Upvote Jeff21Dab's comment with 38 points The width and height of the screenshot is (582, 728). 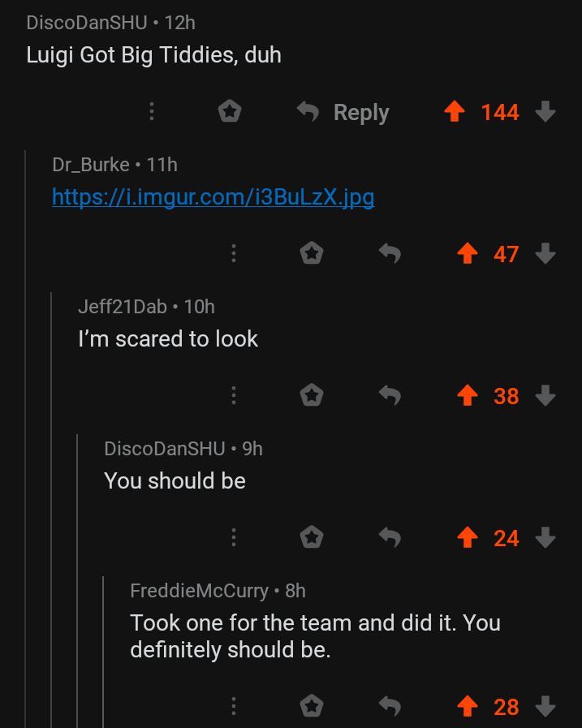tap(468, 395)
